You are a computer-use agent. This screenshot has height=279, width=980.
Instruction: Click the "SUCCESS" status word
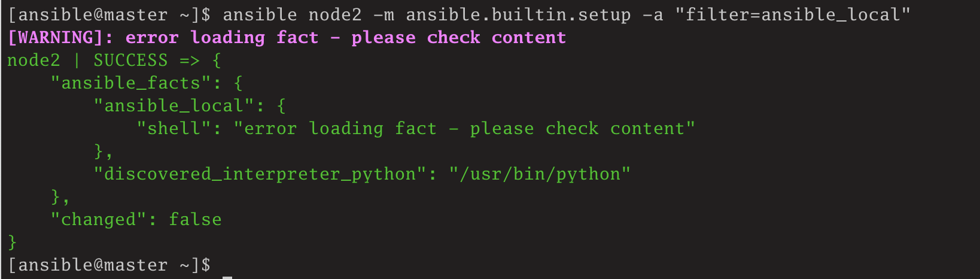(x=130, y=60)
